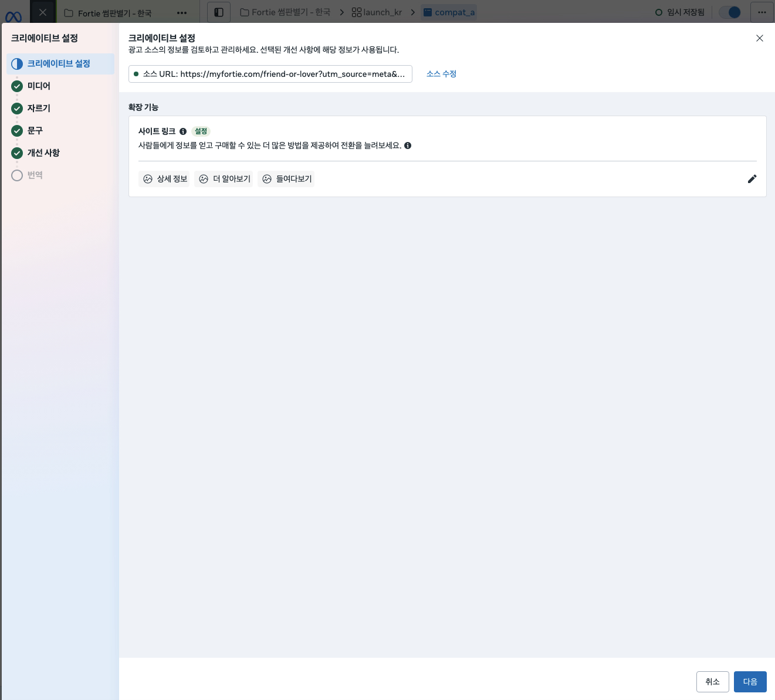Go to the 미디어 step

pos(39,86)
